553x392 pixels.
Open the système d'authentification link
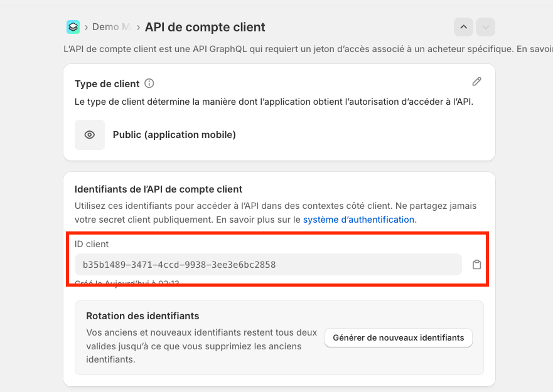pyautogui.click(x=358, y=220)
